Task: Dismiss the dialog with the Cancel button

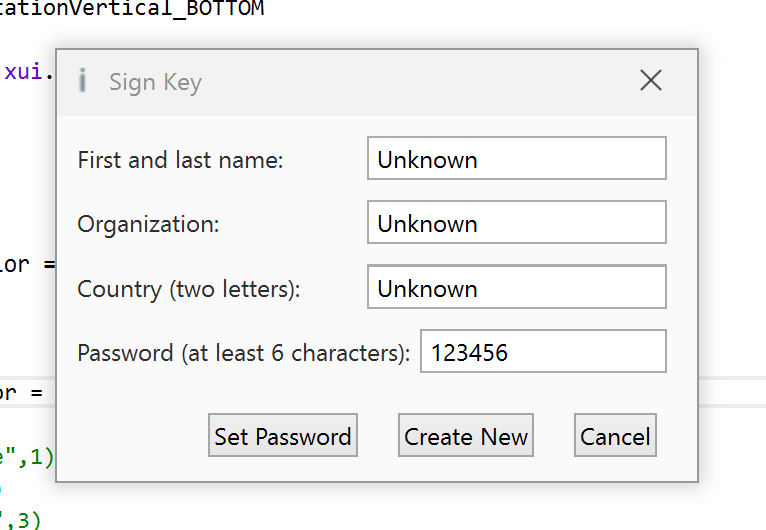Action: [x=615, y=435]
